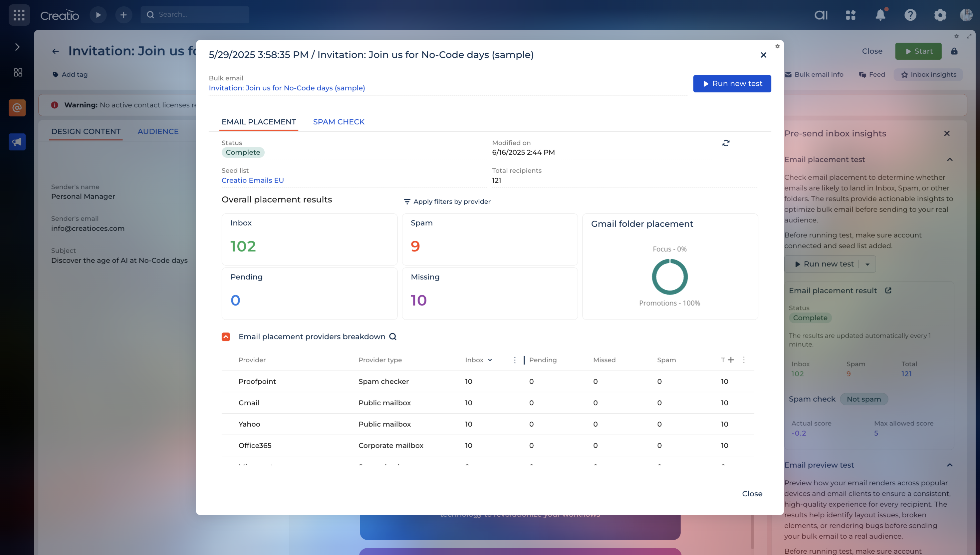This screenshot has height=555, width=980.
Task: Select the Proofpoint row
Action: click(488, 381)
